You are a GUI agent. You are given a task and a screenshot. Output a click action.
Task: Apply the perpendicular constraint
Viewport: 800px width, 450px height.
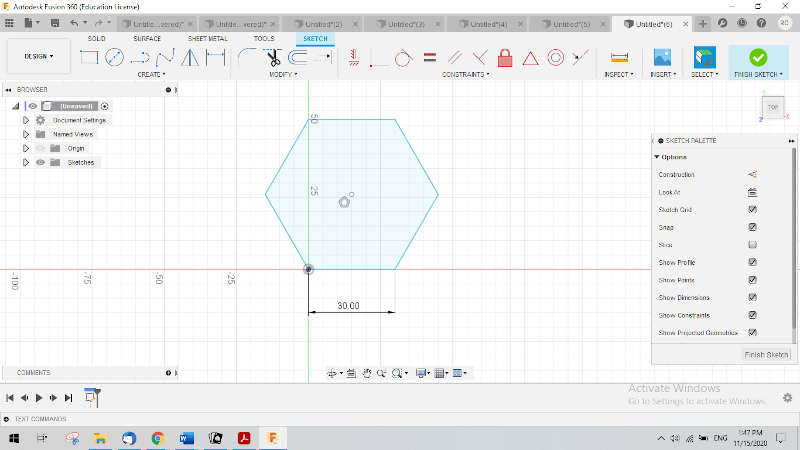[480, 57]
